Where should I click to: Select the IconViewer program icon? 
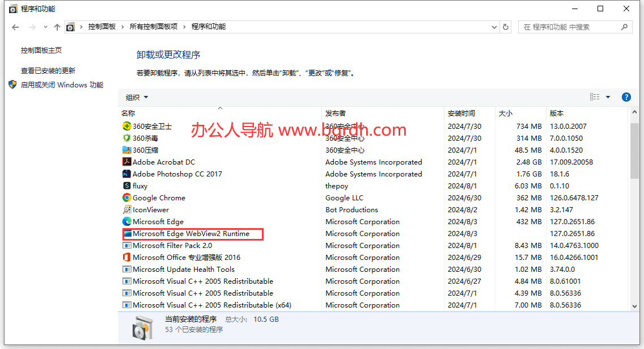coord(127,209)
